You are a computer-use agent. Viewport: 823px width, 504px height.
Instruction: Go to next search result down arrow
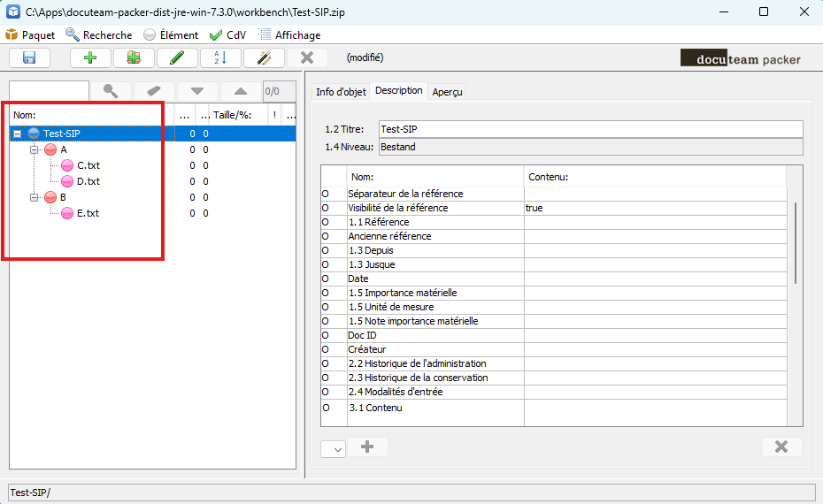click(x=197, y=91)
